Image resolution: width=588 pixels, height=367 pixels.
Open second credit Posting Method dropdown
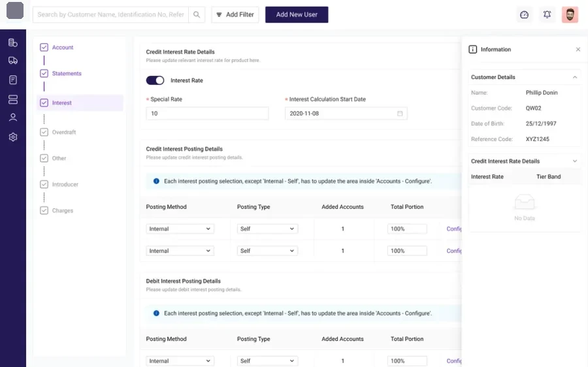(180, 251)
